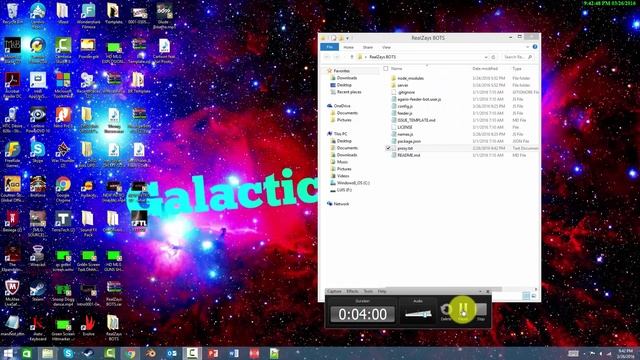Select the node_modules folder

[x=410, y=78]
